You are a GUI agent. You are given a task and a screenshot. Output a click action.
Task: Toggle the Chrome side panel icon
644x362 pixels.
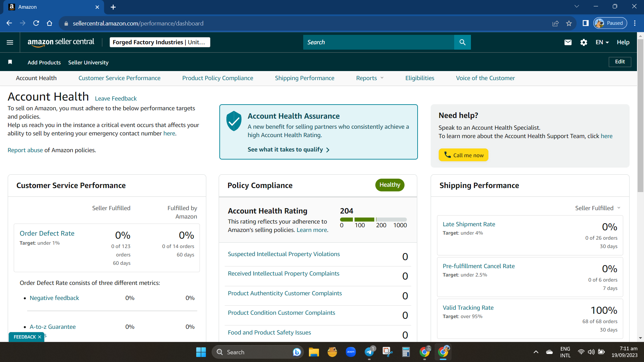(586, 23)
